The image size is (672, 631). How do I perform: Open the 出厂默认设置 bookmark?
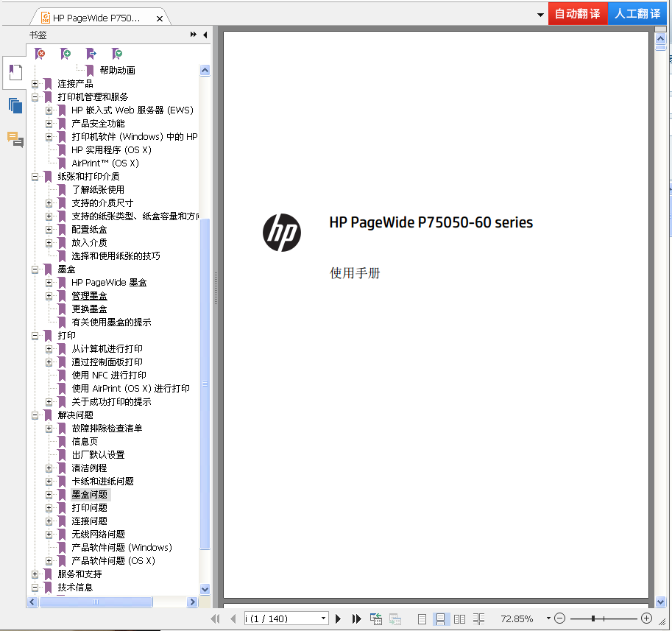pyautogui.click(x=98, y=455)
